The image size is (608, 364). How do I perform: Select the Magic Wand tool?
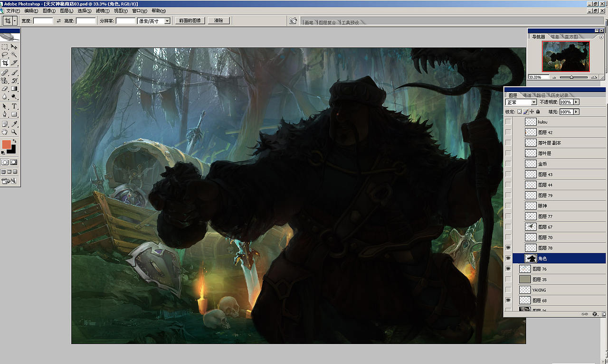[14, 55]
